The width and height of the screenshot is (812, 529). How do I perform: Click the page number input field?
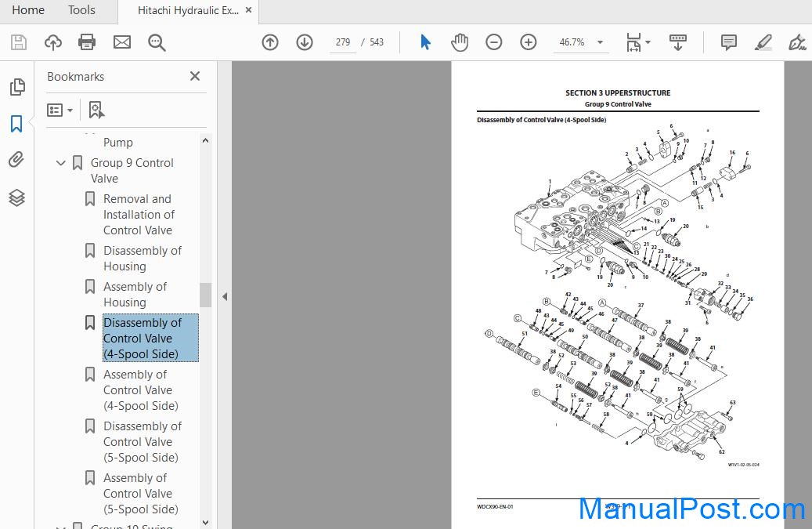(343, 42)
